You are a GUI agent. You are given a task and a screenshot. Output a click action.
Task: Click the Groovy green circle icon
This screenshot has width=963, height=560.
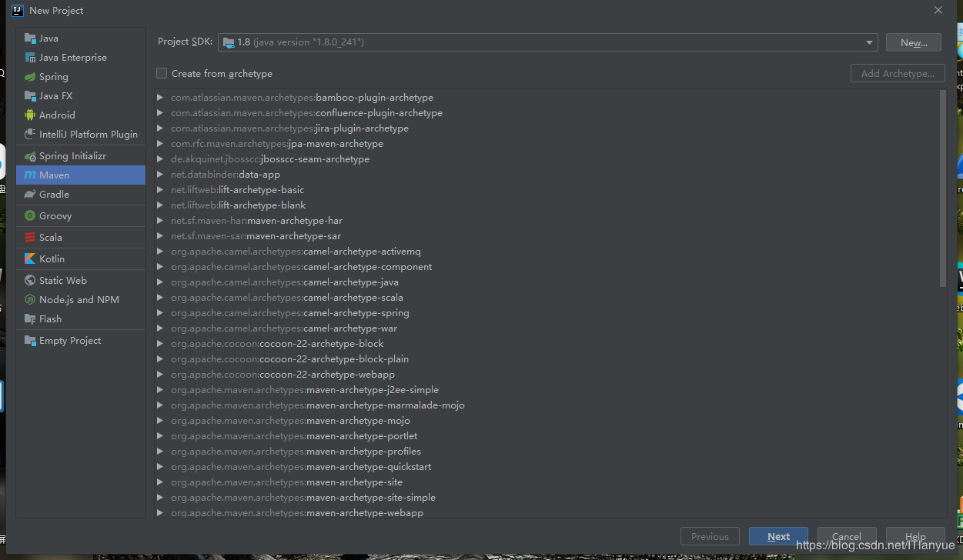pyautogui.click(x=30, y=216)
